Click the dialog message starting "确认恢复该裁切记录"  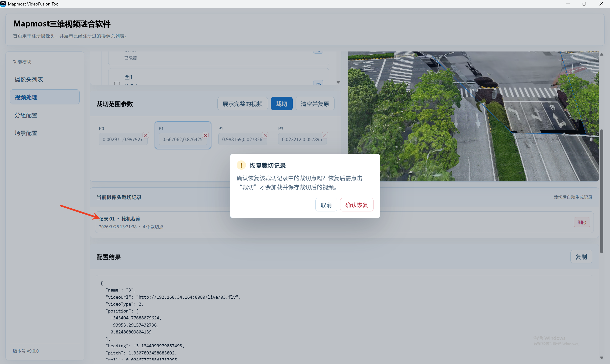click(x=299, y=183)
